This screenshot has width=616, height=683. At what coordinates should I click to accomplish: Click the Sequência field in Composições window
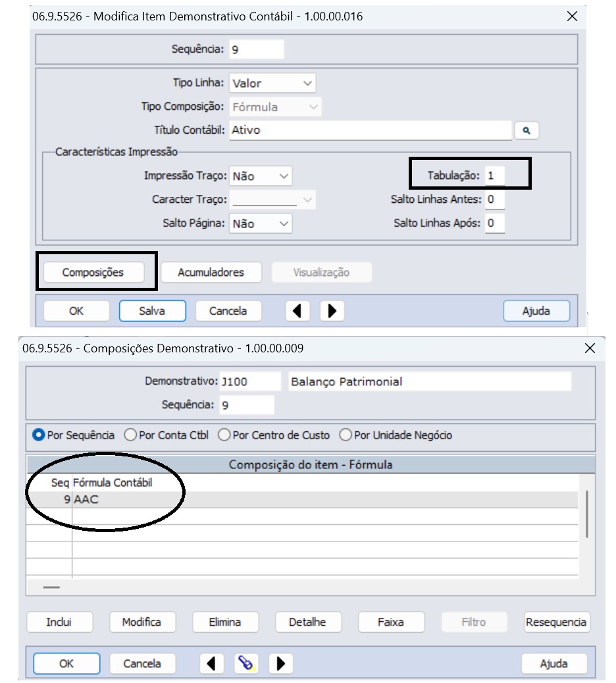click(x=246, y=405)
